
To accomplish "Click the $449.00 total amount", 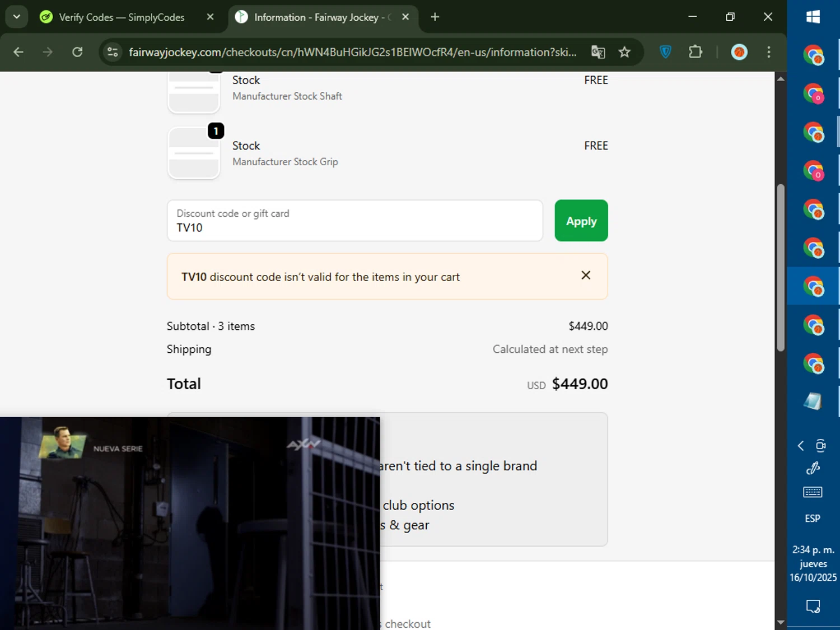I will 580,384.
